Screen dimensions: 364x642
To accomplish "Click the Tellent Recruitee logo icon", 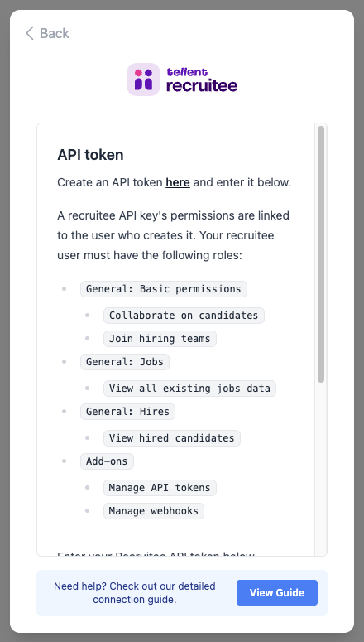I will coord(143,80).
